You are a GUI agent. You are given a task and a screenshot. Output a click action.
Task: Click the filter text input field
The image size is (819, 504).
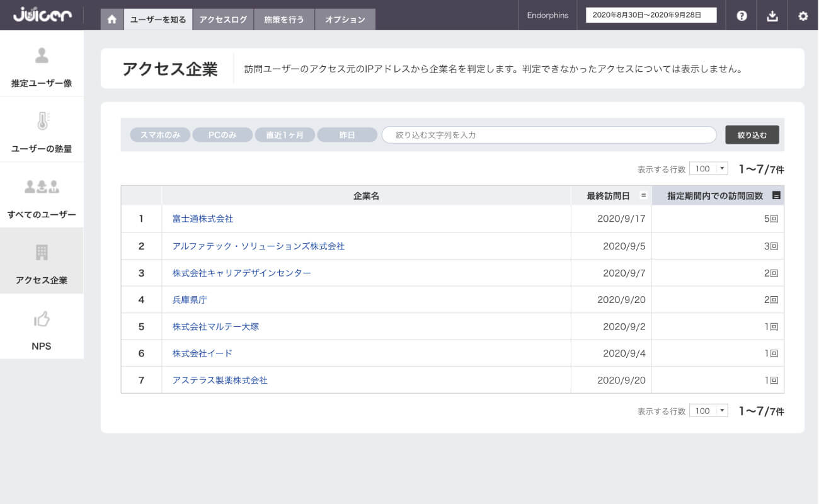tap(549, 135)
